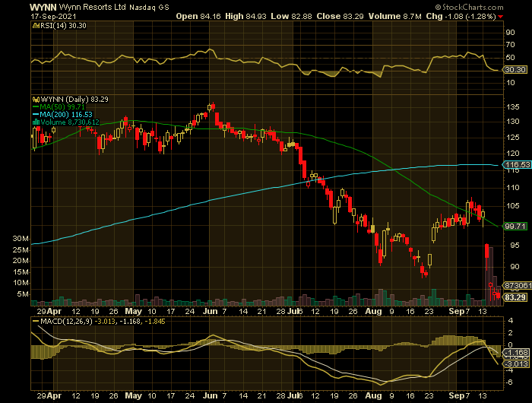The image size is (532, 403).
Task: Click the 'Volume 8,730,612' legend text
Action: click(x=70, y=122)
